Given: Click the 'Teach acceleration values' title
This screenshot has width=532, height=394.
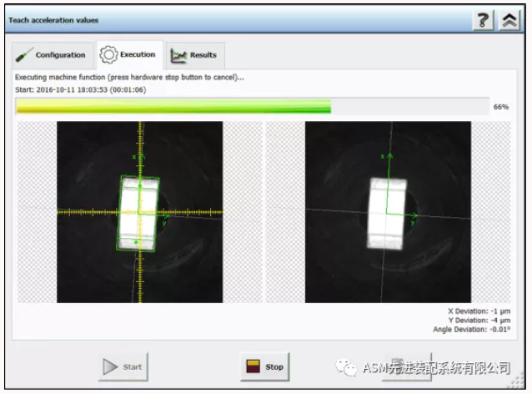Looking at the screenshot, I should tap(53, 20).
